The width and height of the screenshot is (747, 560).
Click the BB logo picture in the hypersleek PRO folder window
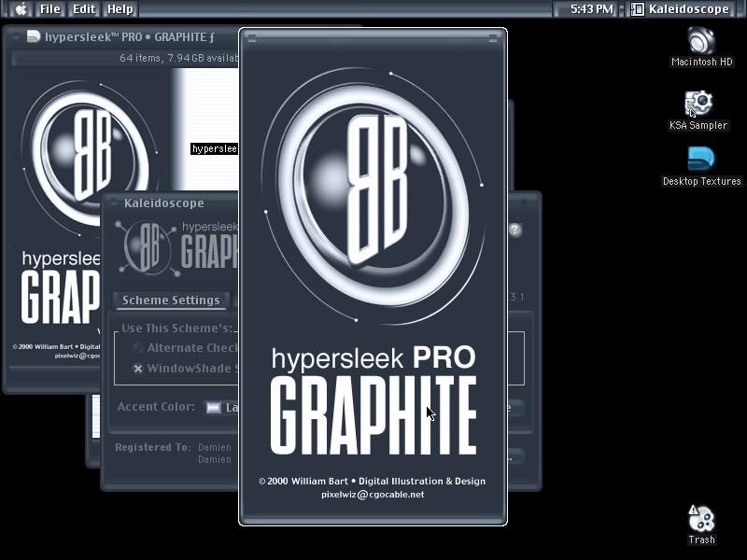90,157
